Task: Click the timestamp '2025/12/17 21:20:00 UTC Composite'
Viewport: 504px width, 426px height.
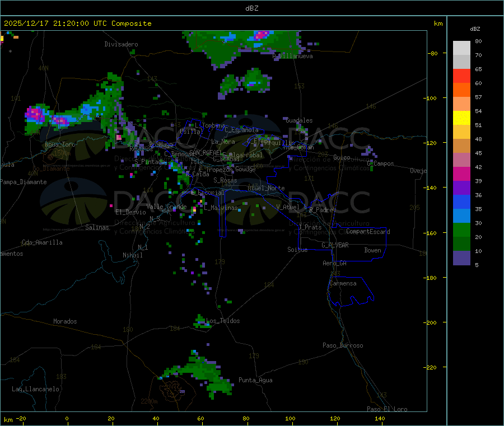Action: click(x=77, y=24)
